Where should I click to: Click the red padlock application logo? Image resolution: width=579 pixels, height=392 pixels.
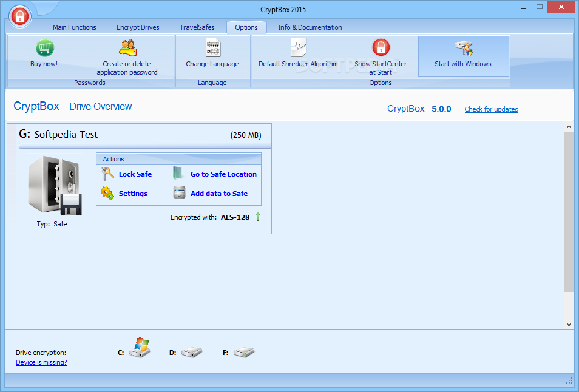click(20, 16)
